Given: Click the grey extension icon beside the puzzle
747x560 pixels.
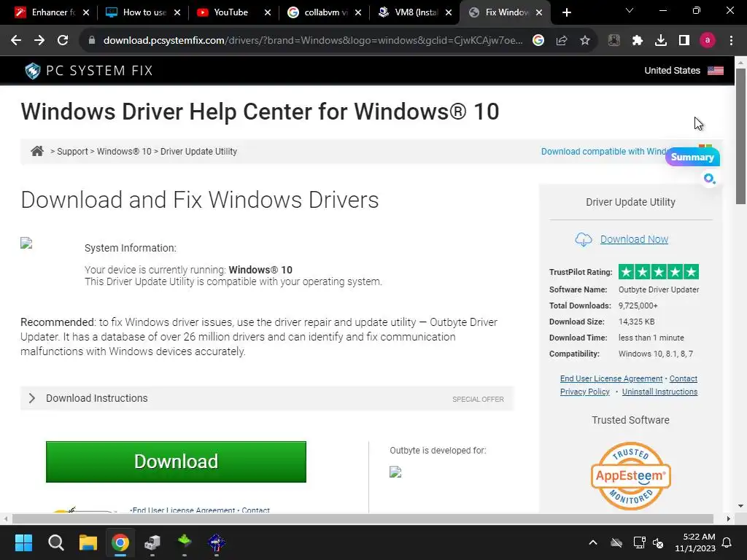Looking at the screenshot, I should (x=614, y=41).
